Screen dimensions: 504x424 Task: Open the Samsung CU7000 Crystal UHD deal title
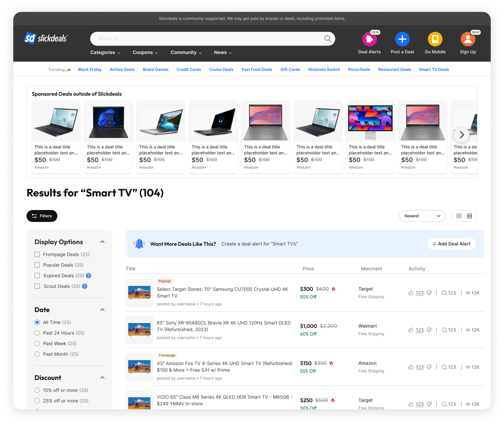(222, 292)
